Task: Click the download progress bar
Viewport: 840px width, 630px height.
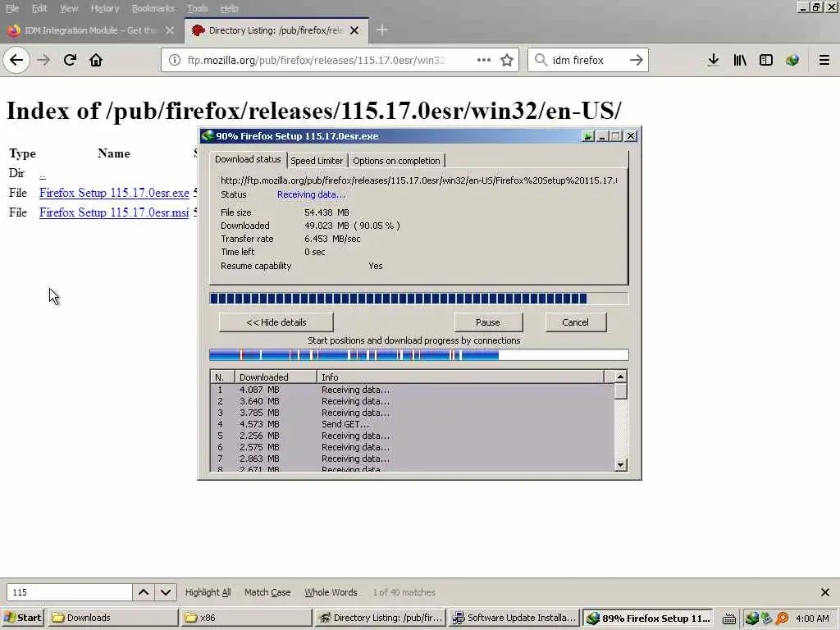Action: 419,299
